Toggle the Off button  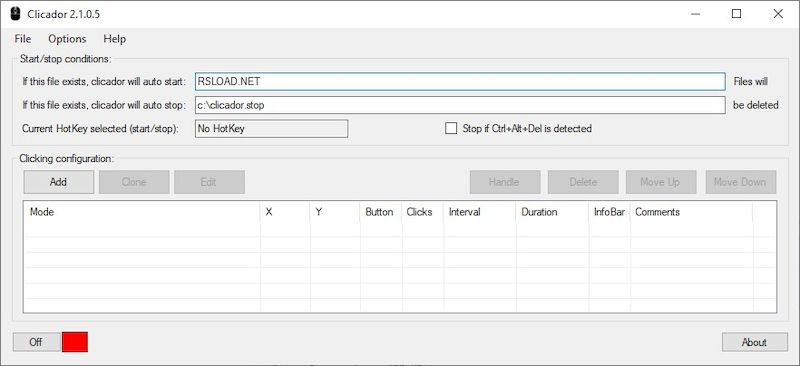(x=36, y=342)
